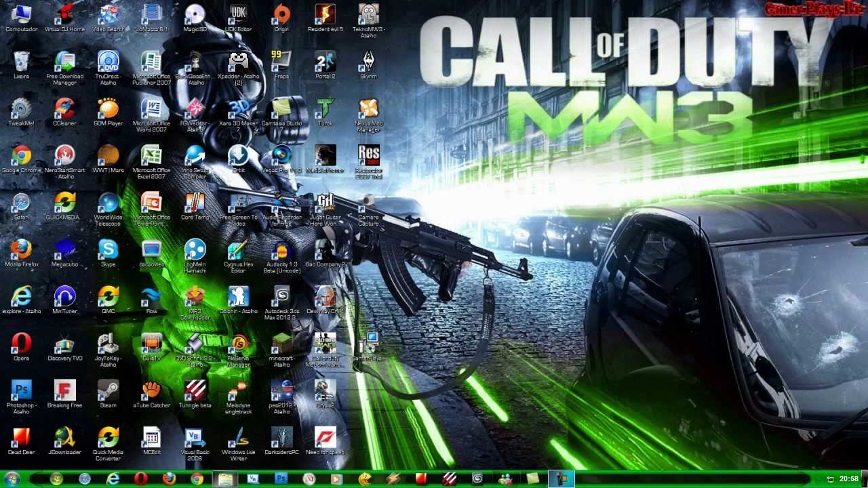Launch Crysis 2 desktop shortcut
868x488 pixels.
[325, 394]
